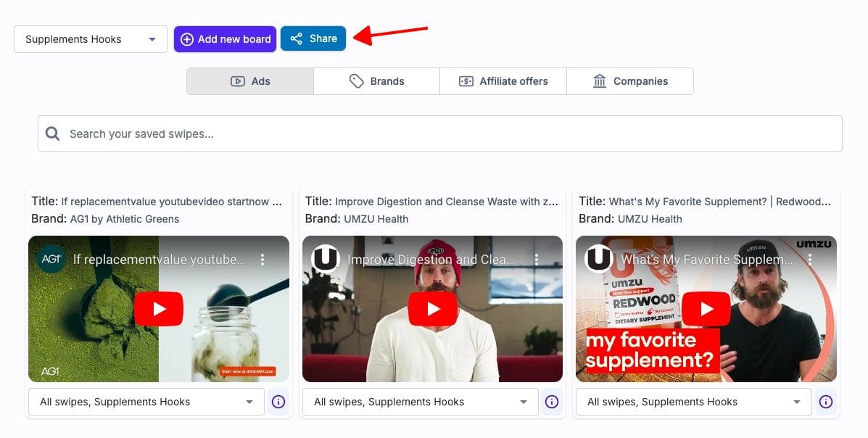Screen dimensions: 868x438
Task: Click the magnifying glass search icon
Action: tap(52, 133)
